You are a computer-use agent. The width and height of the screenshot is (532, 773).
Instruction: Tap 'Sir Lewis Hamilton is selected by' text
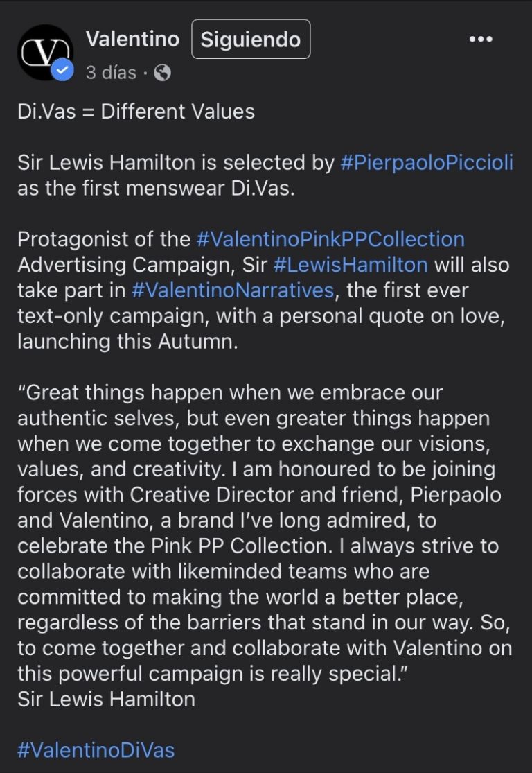coord(177,163)
